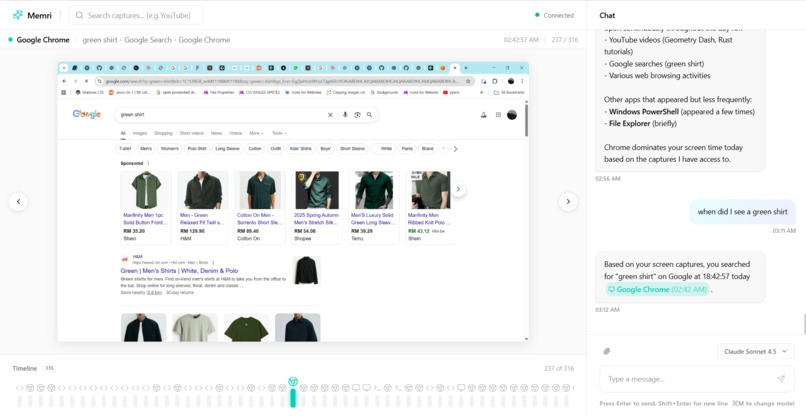Image resolution: width=806 pixels, height=416 pixels.
Task: Toggle the Cotton filter chip
Action: [255, 149]
